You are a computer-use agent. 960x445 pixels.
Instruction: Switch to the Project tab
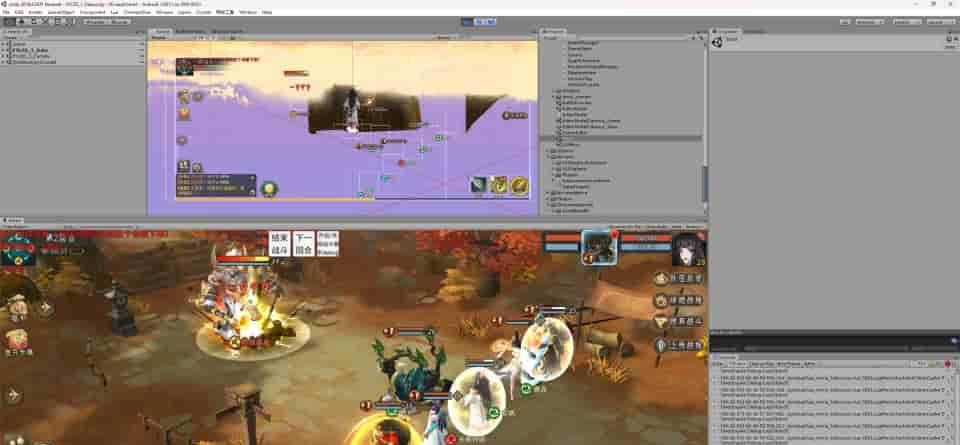pyautogui.click(x=554, y=31)
